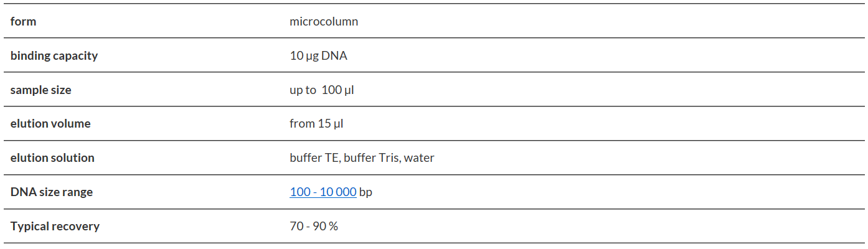
Task: Click the word 'capacity' in binding capacity label
Action: pyautogui.click(x=75, y=56)
